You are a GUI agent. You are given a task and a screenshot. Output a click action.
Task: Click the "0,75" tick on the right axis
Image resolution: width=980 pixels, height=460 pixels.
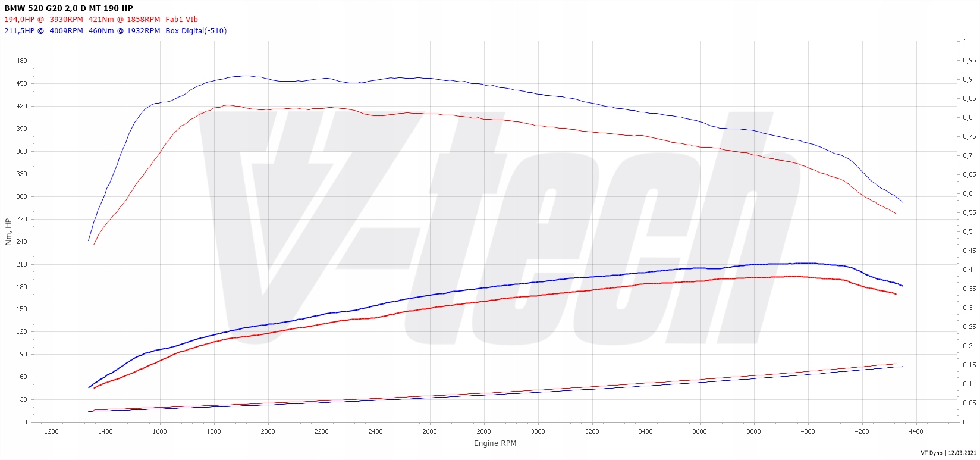point(969,136)
